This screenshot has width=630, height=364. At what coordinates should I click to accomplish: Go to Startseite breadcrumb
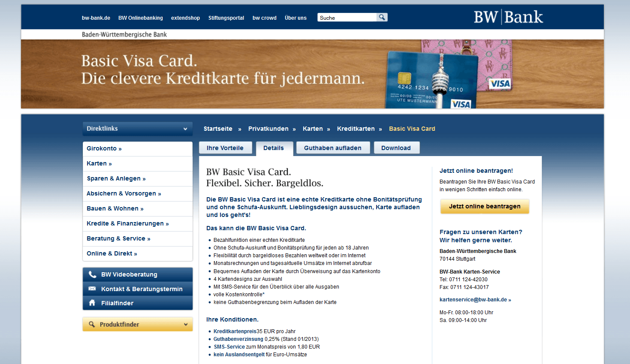point(218,129)
